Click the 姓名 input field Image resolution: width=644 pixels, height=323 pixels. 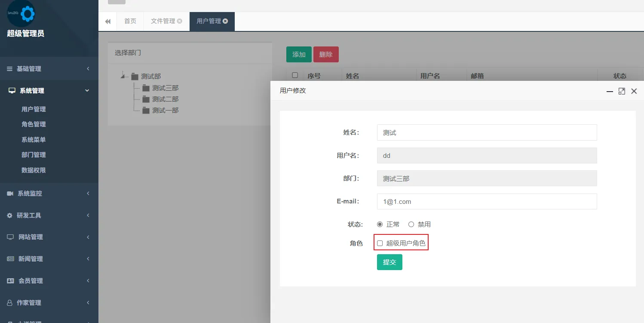coord(487,133)
